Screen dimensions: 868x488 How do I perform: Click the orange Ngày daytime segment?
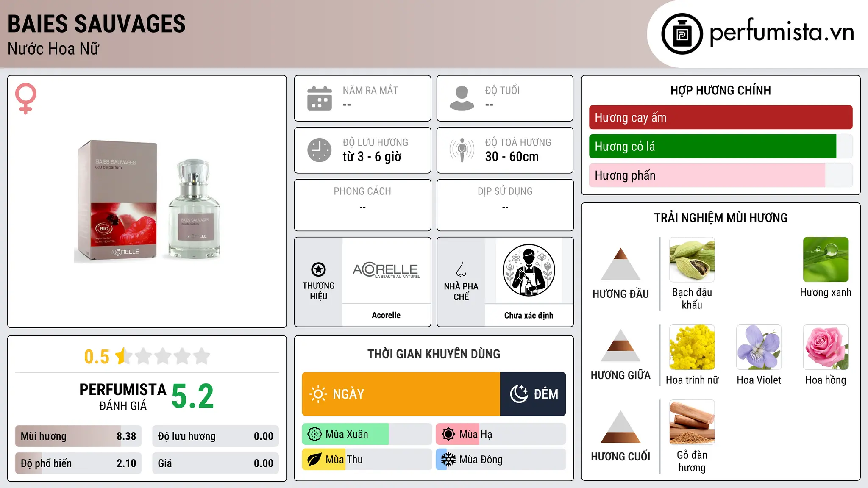[401, 394]
